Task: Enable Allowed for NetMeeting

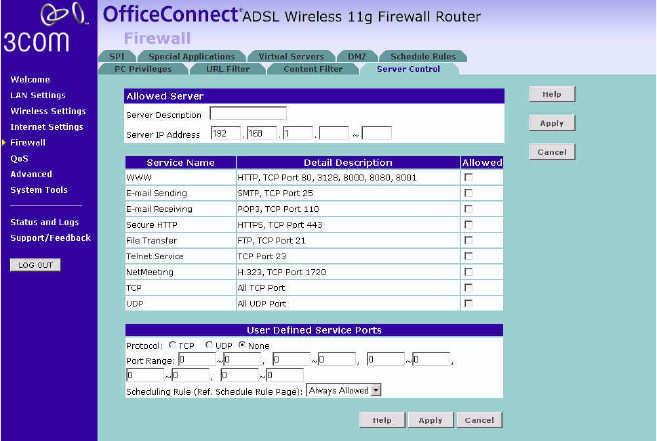Action: [x=468, y=272]
